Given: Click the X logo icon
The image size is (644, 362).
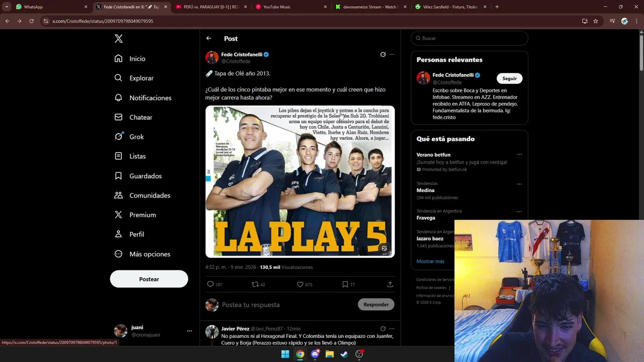Looking at the screenshot, I should (118, 39).
